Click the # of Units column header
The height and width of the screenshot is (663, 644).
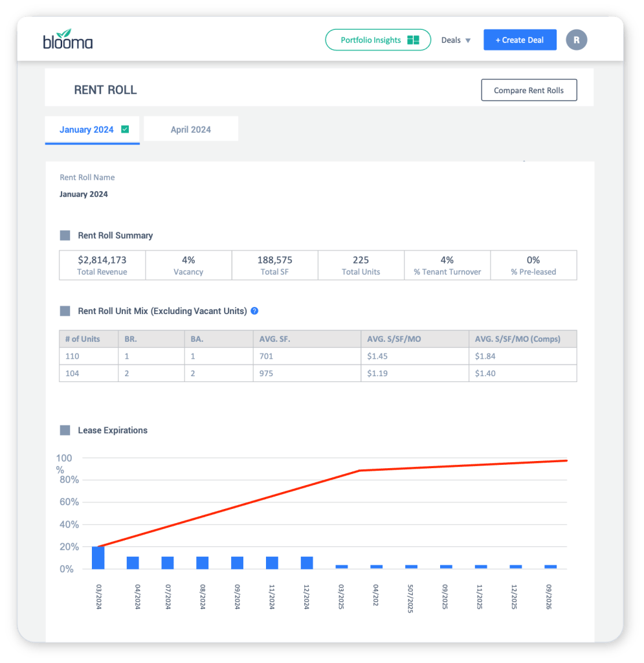(89, 339)
